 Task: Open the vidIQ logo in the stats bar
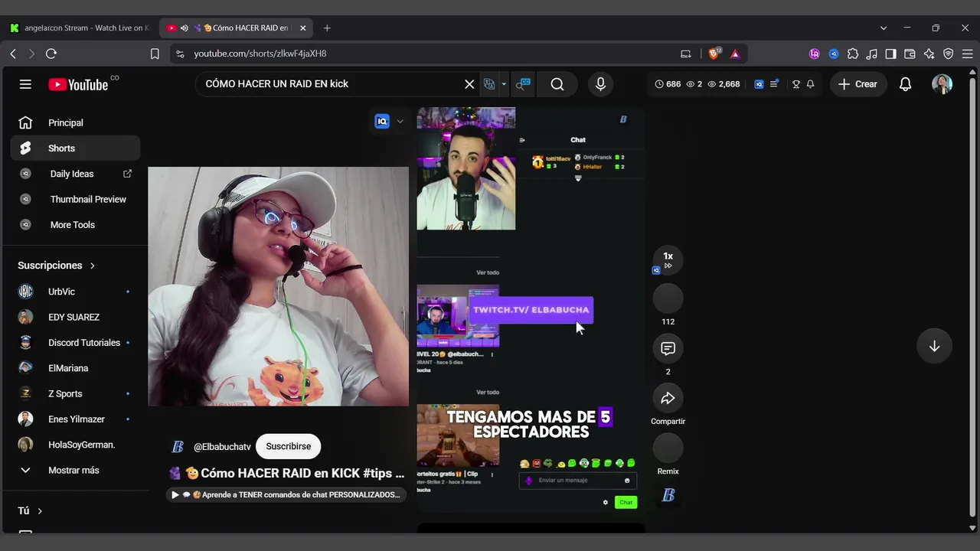point(759,84)
